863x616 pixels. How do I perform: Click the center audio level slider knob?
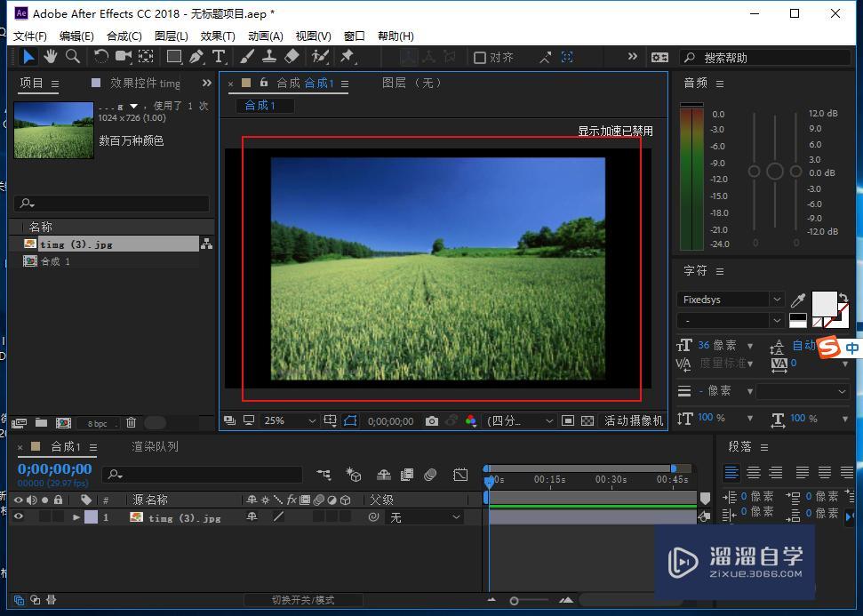[775, 172]
